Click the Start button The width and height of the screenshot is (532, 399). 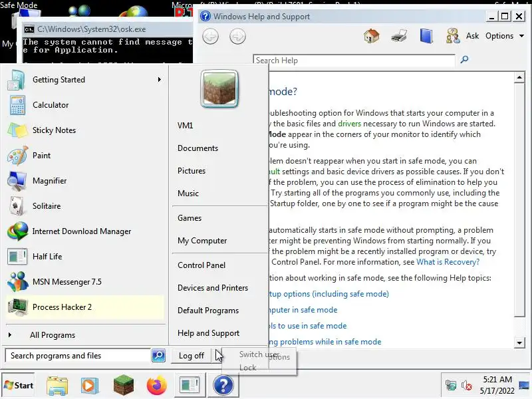19,386
